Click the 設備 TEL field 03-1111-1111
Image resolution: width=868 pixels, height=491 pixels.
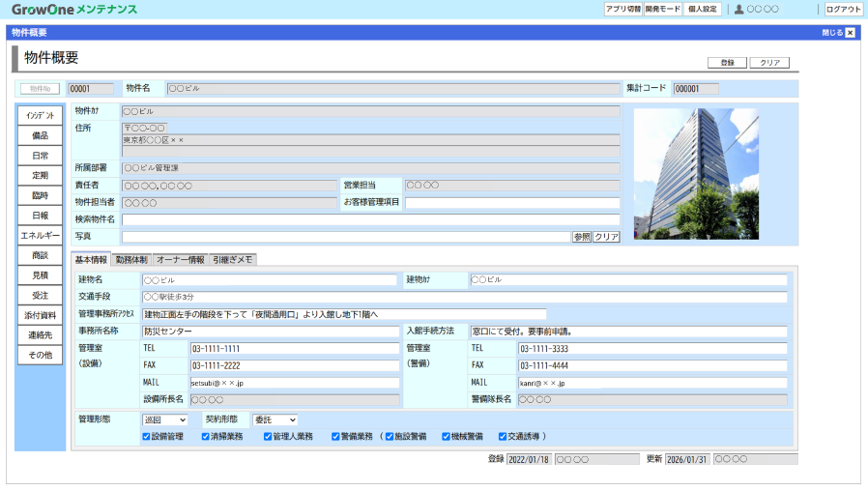[295, 349]
